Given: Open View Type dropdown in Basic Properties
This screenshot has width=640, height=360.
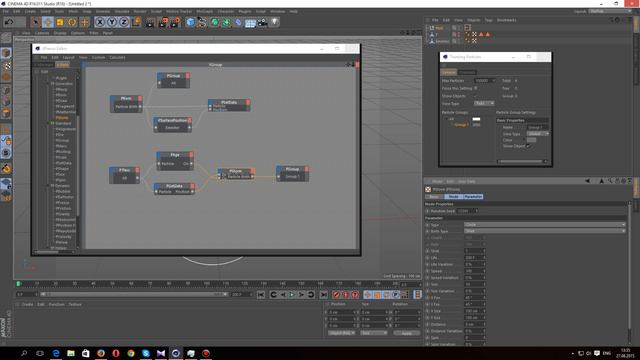Looking at the screenshot, I should pyautogui.click(x=537, y=133).
